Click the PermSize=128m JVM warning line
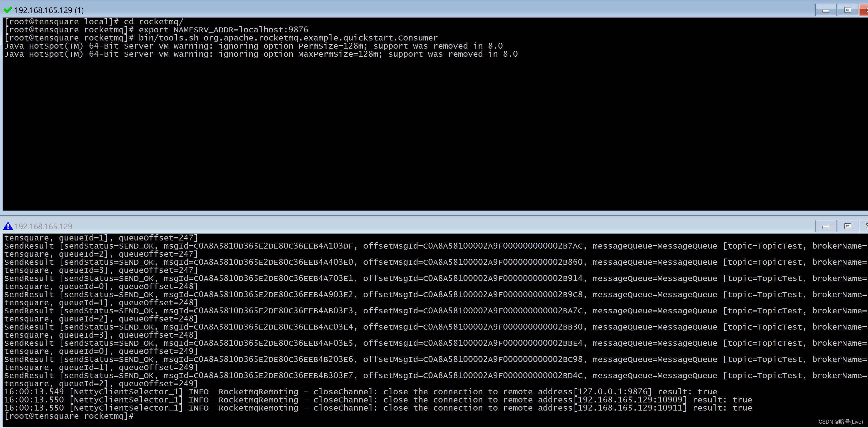Viewport: 868px width, 428px height. click(x=253, y=46)
